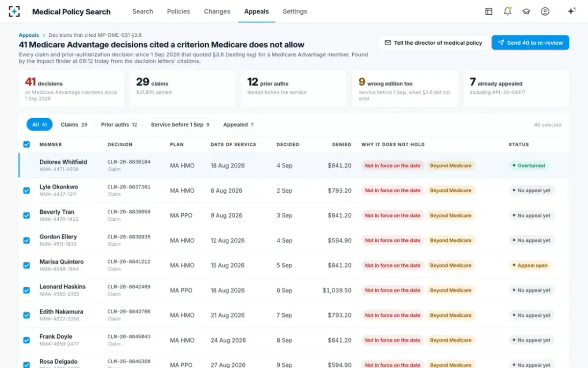Toggle the select-all checkbox in table header
This screenshot has width=588, height=368.
[x=26, y=144]
